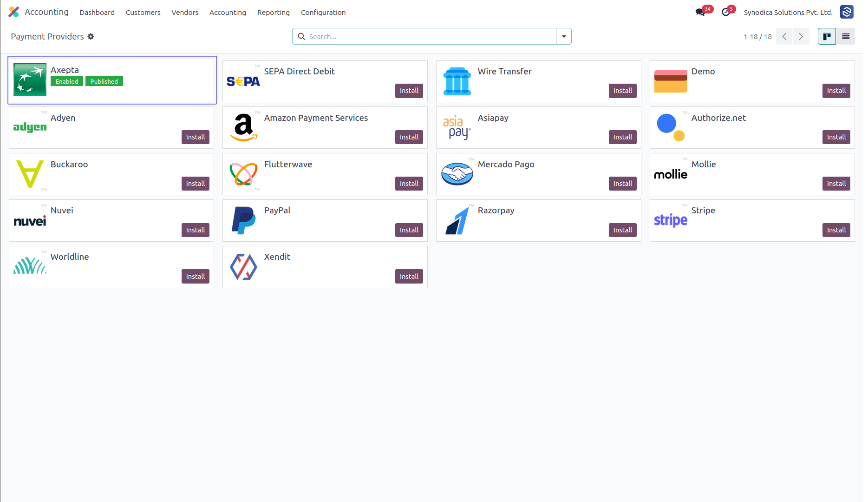
Task: Go to next page arrow
Action: [801, 36]
